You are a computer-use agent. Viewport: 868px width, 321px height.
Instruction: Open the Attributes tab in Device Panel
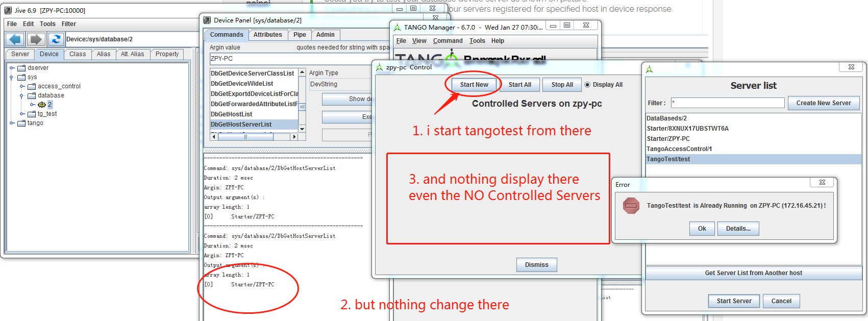coord(268,35)
